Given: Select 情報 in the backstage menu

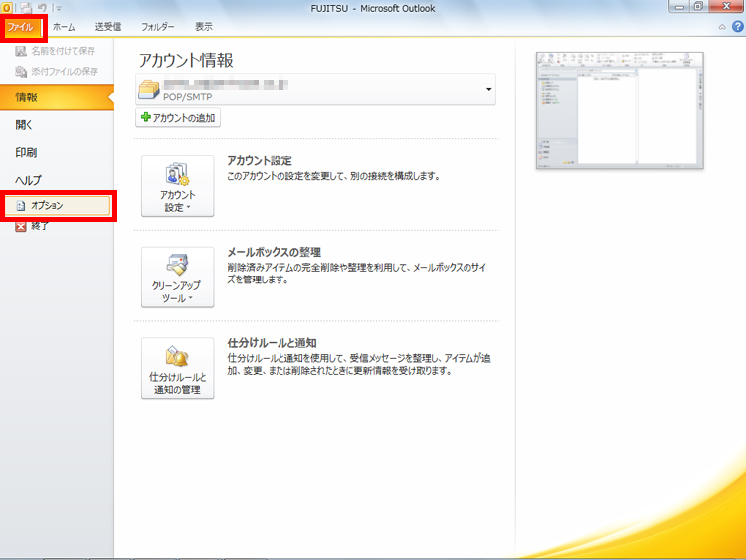Looking at the screenshot, I should click(x=57, y=97).
